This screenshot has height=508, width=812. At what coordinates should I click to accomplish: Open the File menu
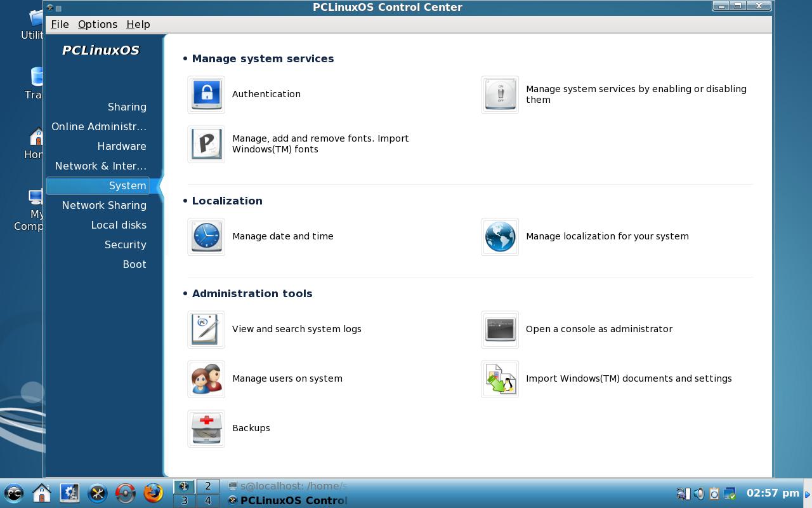pos(60,24)
